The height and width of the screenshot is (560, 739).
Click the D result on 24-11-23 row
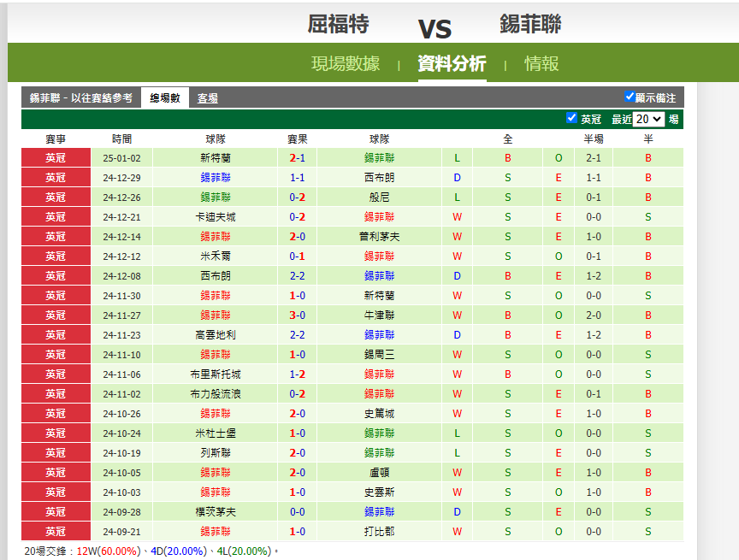457,335
